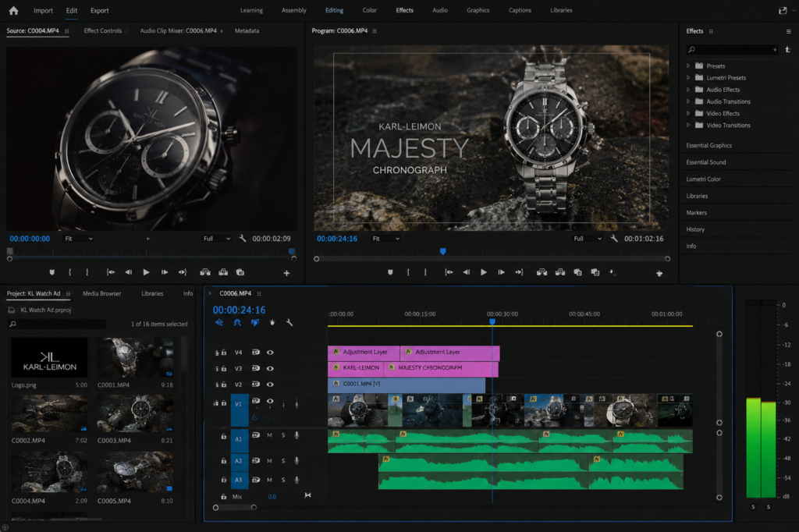
Task: Go to Out point in Program monitor
Action: coord(519,272)
